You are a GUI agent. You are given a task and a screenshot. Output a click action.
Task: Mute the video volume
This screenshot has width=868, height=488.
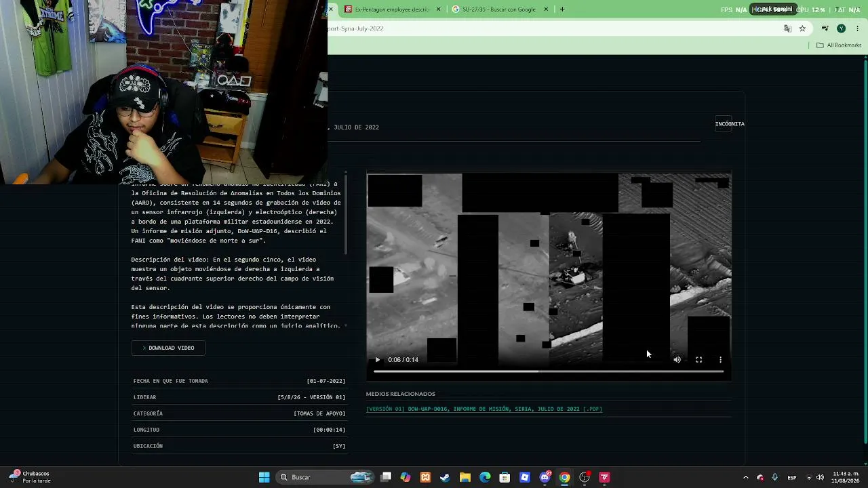pos(677,360)
